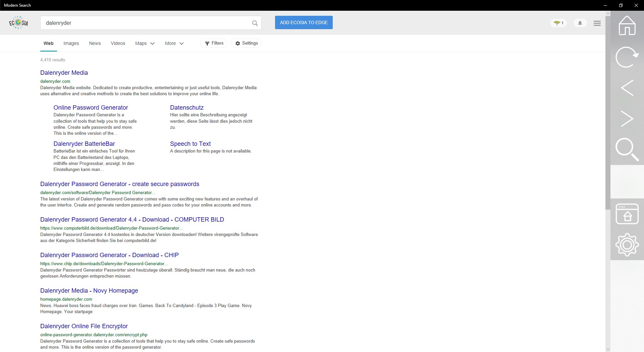Click the search magnifier icon in search box

pos(255,23)
